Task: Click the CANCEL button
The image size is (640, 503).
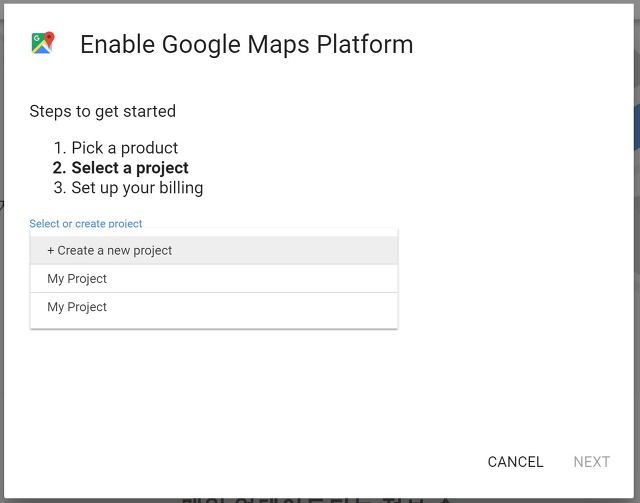Action: [515, 462]
